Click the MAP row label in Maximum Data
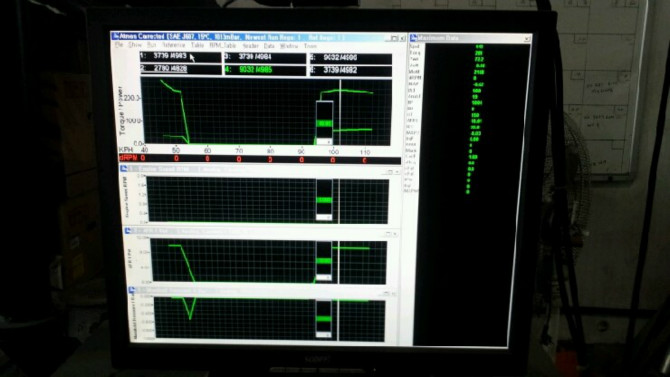Screen dimensions: 670x377 (413, 84)
